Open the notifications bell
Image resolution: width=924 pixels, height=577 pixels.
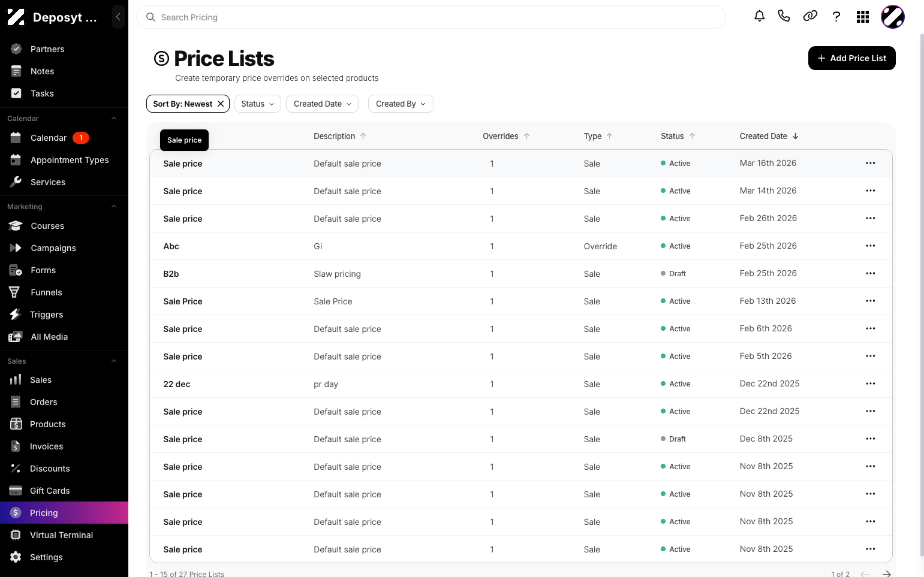pyautogui.click(x=759, y=16)
